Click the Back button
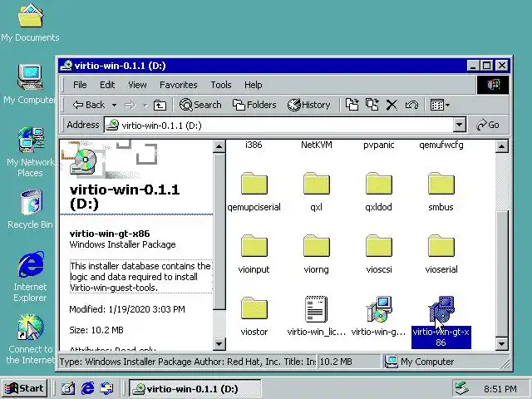Image resolution: width=532 pixels, height=399 pixels. click(89, 106)
